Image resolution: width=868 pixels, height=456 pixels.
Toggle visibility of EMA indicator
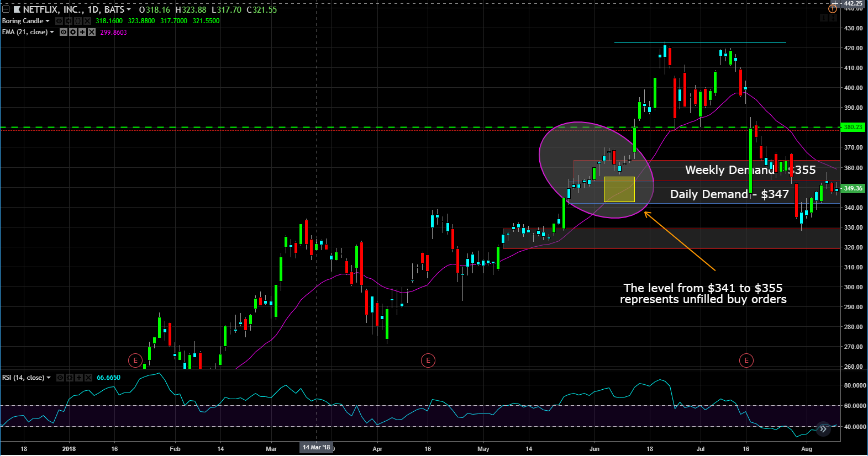tap(64, 32)
